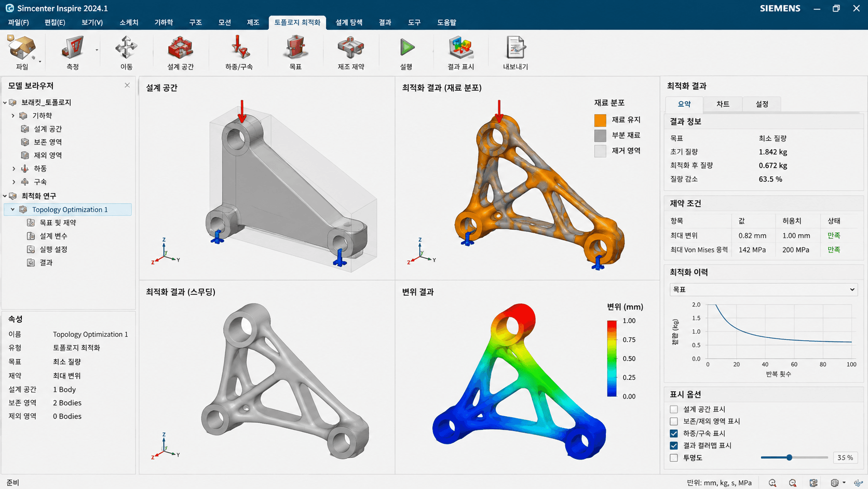Click the 재료 유지 orange legend swatch
The image size is (868, 489).
(x=600, y=120)
